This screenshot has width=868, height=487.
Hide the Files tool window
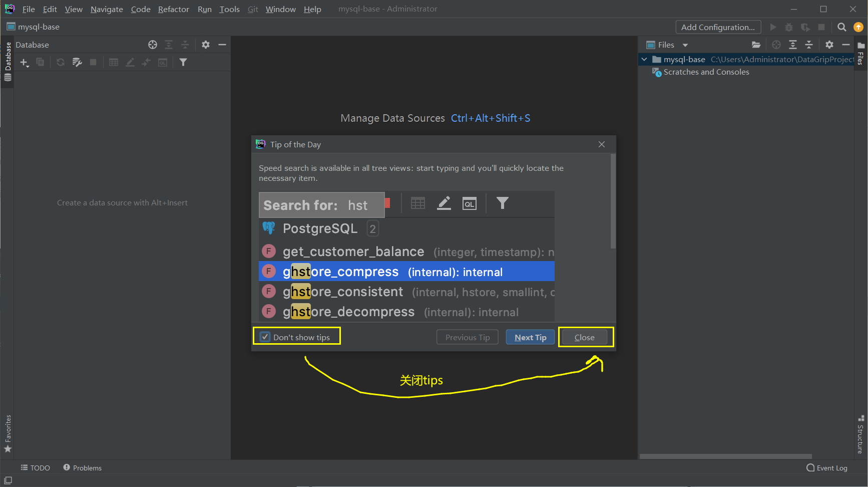click(x=846, y=45)
